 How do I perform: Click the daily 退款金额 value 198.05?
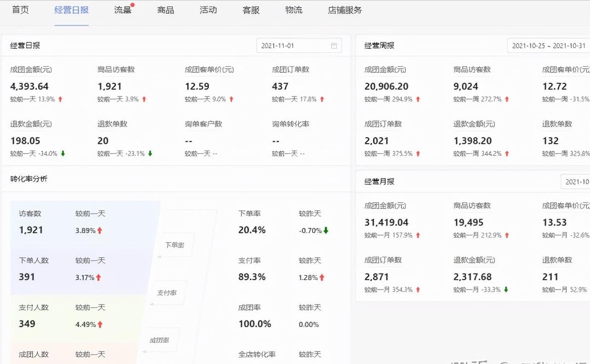[x=25, y=140]
